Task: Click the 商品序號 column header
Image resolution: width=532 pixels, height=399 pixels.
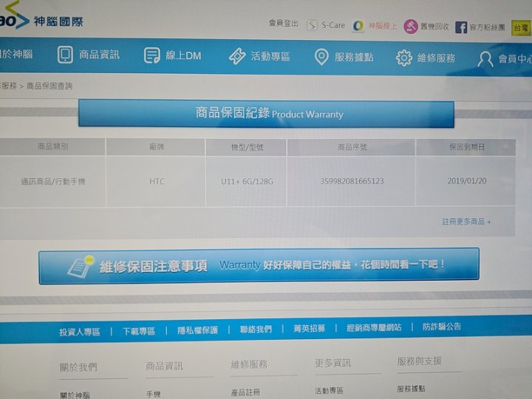Action: pos(352,147)
